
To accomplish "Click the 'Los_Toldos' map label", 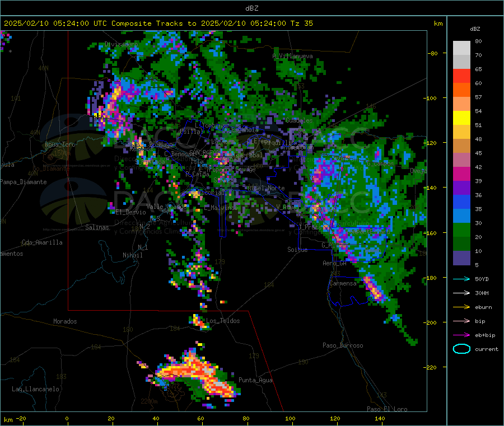I will coord(223,321).
